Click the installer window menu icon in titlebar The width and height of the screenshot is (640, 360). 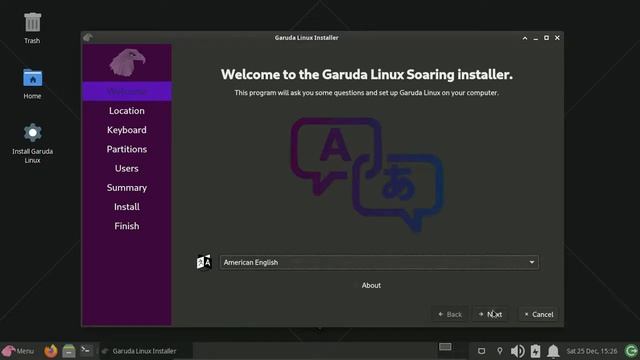(87, 38)
